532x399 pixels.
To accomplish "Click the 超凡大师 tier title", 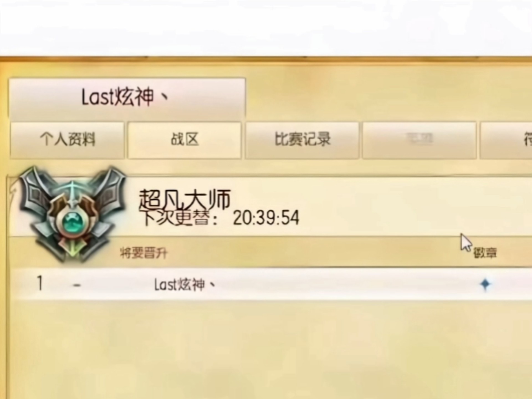I will point(185,199).
